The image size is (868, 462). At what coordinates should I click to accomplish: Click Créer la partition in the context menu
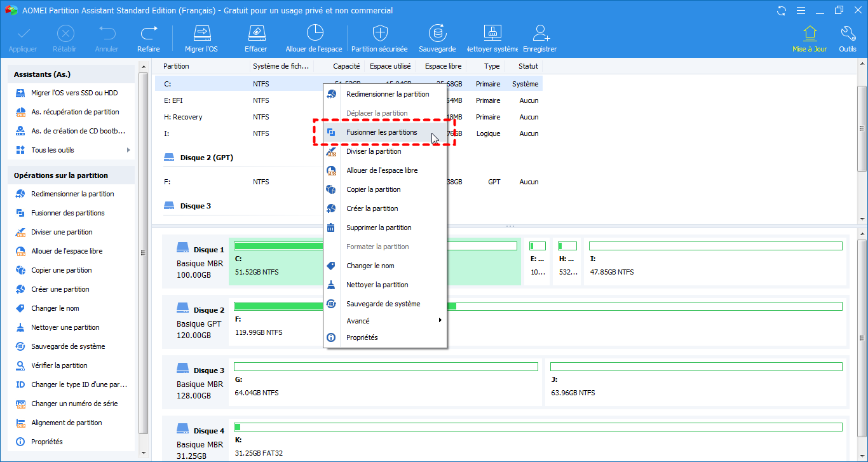[x=385, y=208]
